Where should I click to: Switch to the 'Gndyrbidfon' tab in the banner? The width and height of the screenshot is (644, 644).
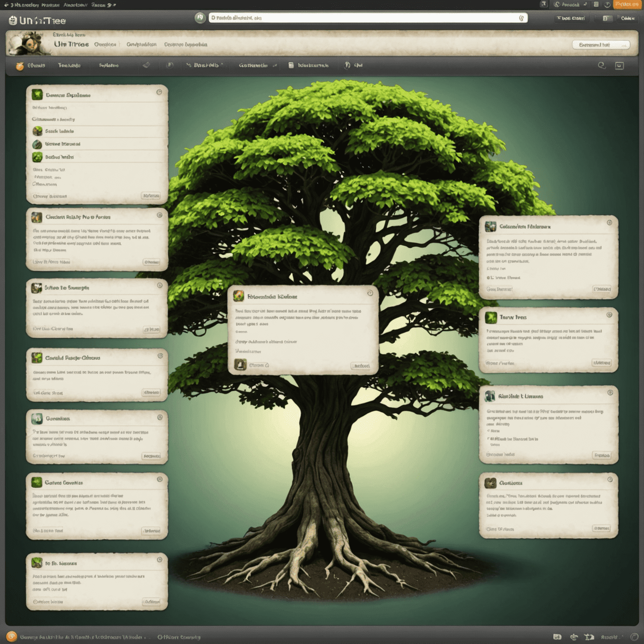click(x=141, y=44)
